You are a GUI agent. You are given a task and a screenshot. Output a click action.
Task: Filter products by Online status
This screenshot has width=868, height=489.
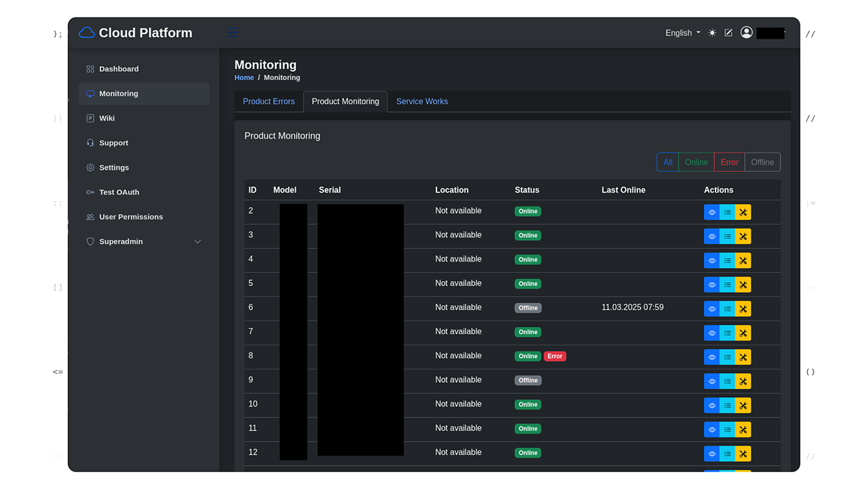click(696, 162)
